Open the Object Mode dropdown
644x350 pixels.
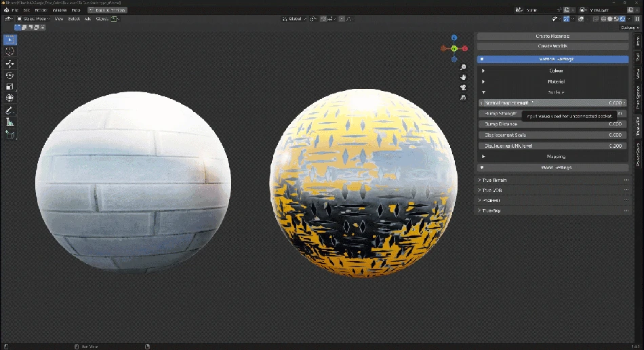[34, 19]
